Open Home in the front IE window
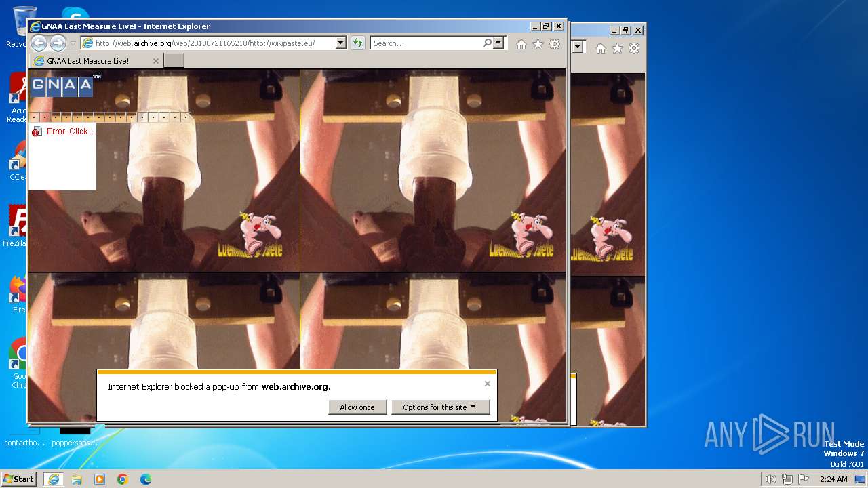Viewport: 868px width, 488px height. coord(521,44)
